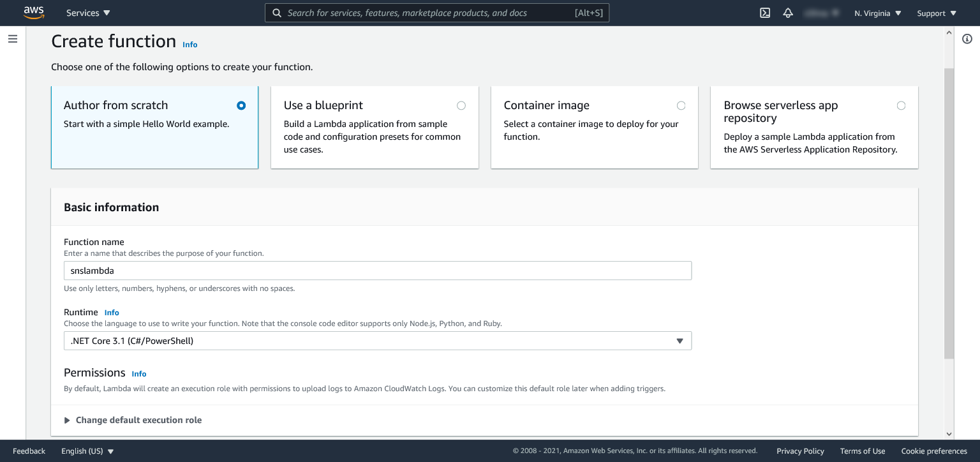Open the left hamburger navigation menu
The width and height of the screenshot is (980, 462).
click(13, 39)
